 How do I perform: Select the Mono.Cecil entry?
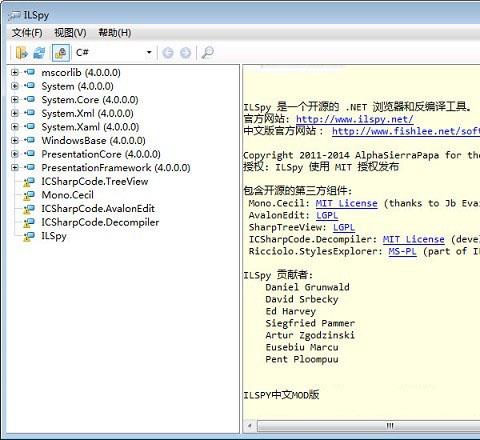[x=68, y=195]
